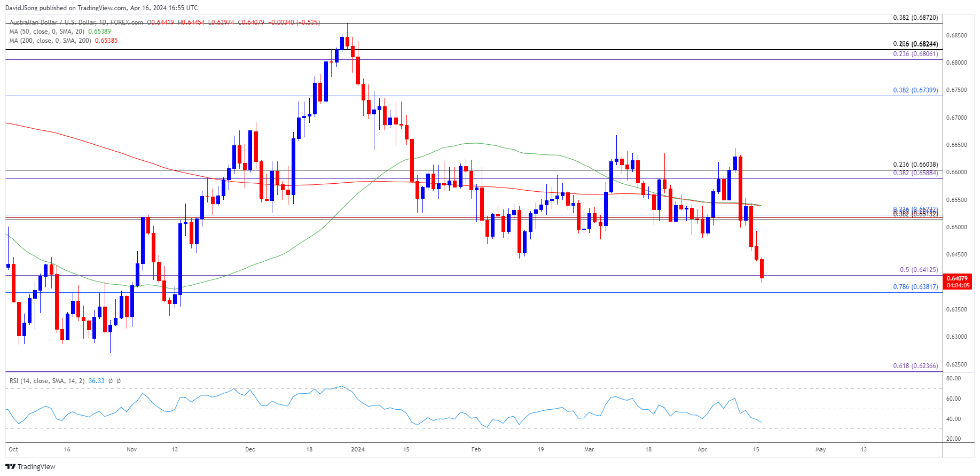Select the MA (50, close, 0, SMA, 20) indicator label
Viewport: 980px width, 476px height.
(47, 32)
